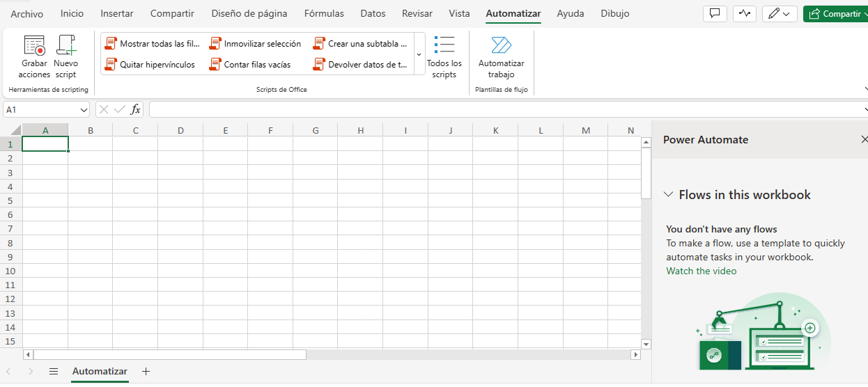Click the horizontal scrollbar left arrow
This screenshot has width=868, height=387.
[x=28, y=354]
